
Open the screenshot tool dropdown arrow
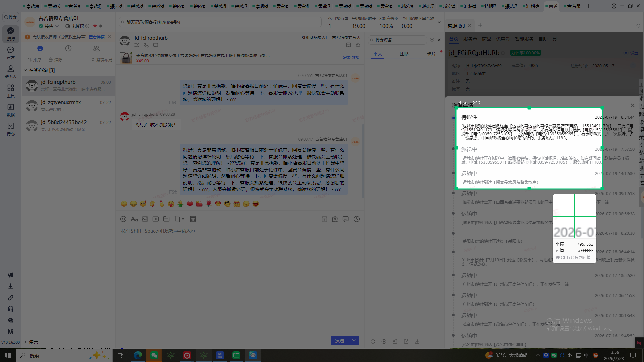pos(183,219)
